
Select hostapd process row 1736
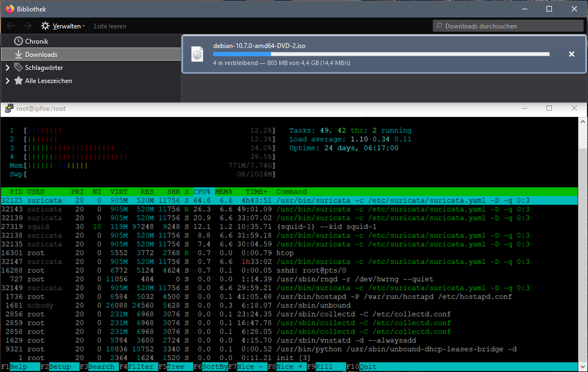point(289,297)
